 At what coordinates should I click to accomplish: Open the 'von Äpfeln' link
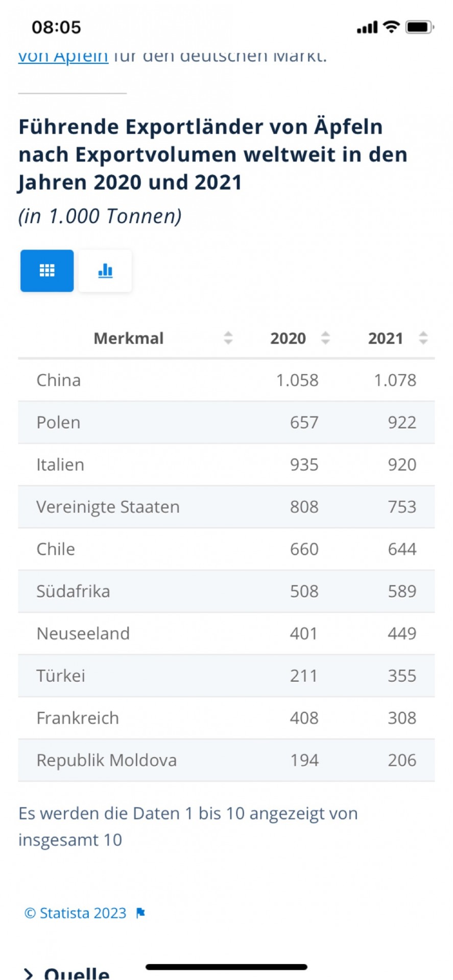63,56
